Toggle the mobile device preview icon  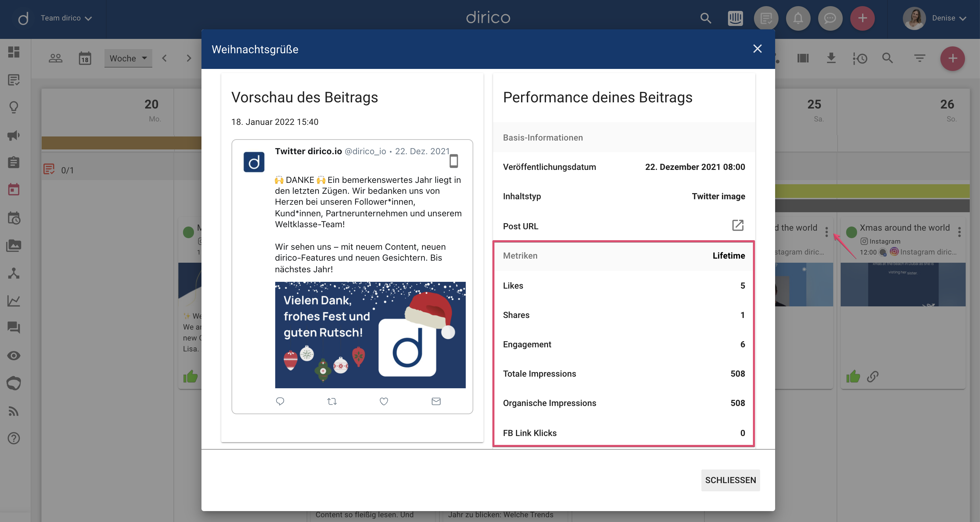coord(453,161)
